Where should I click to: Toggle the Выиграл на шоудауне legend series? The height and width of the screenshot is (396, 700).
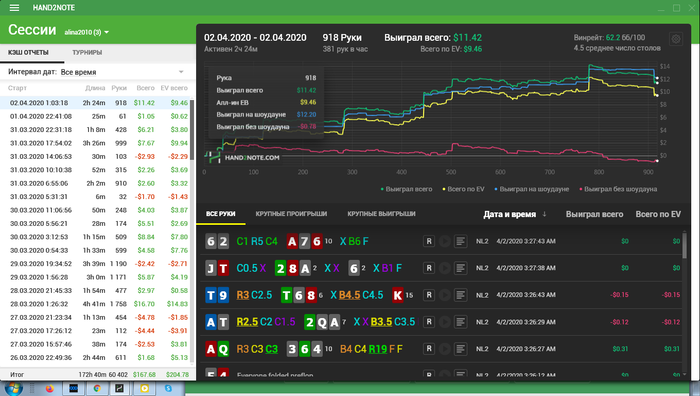point(532,189)
